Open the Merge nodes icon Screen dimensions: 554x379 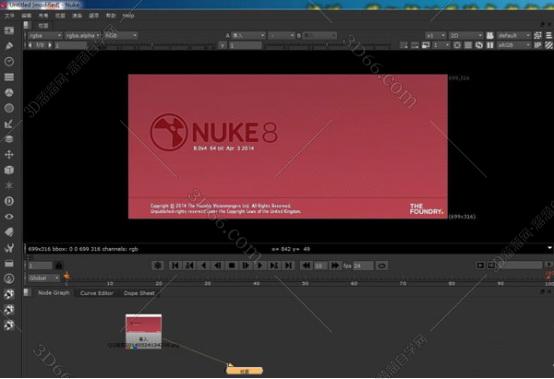9,139
